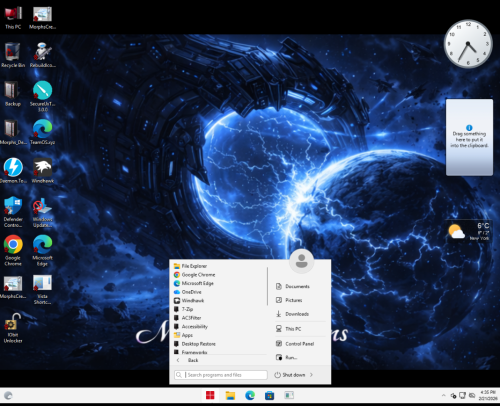
Task: Open the Windhawk desktop icon
Action: tap(42, 170)
